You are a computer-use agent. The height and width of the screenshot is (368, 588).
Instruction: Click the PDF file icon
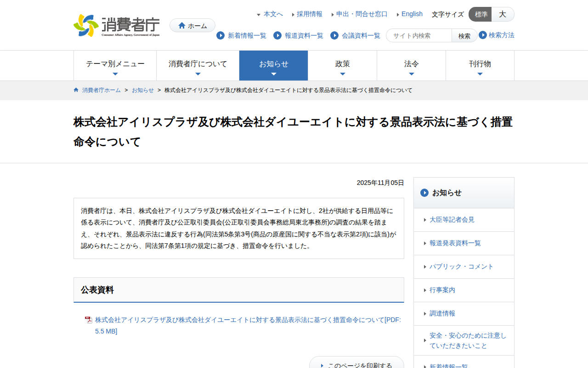point(89,320)
